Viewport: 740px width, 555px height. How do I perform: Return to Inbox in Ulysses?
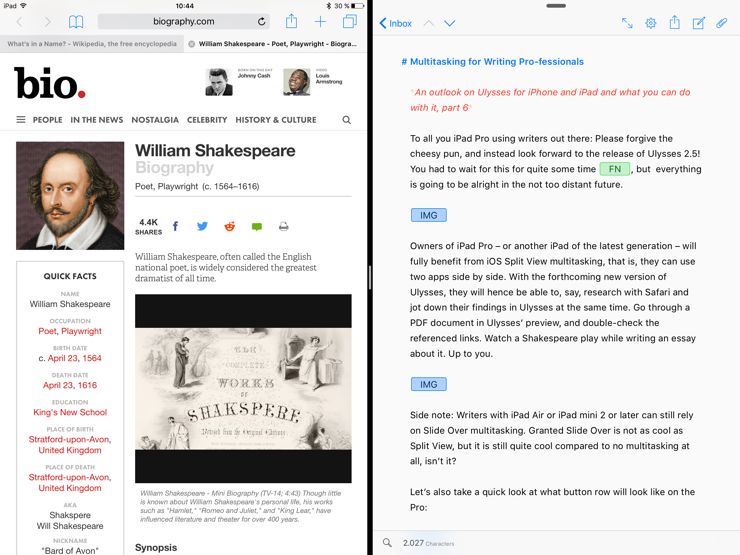coord(395,23)
